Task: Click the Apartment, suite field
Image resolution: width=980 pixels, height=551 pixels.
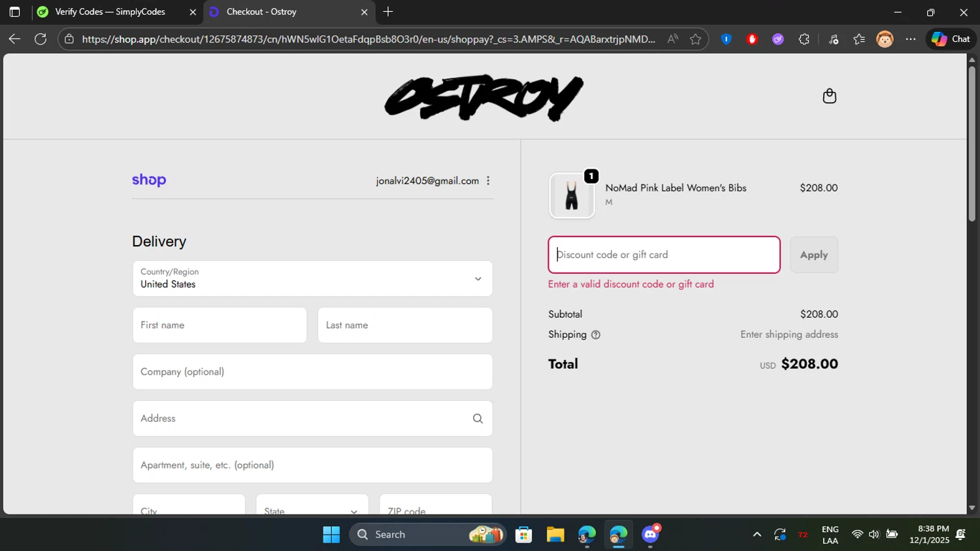Action: pyautogui.click(x=312, y=465)
